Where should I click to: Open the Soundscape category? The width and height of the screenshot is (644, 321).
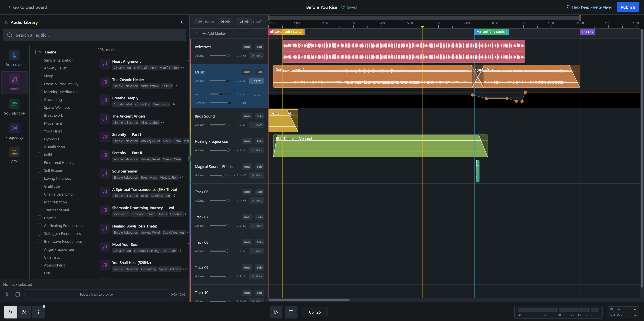tap(14, 107)
